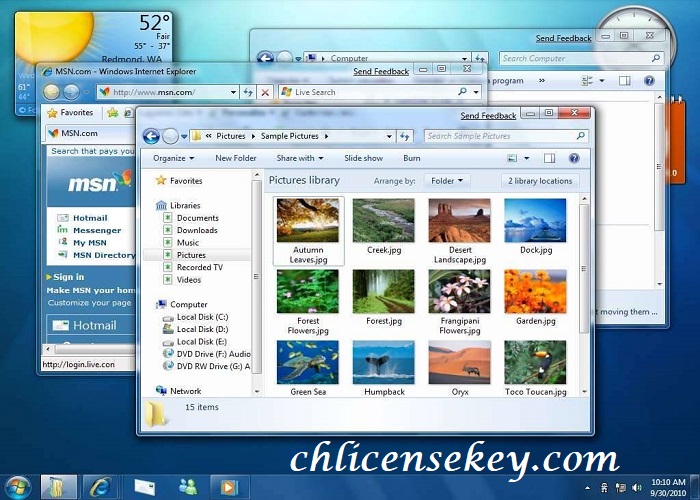Open address history dropdown in Sample Pictures
700x500 pixels.
tap(389, 136)
